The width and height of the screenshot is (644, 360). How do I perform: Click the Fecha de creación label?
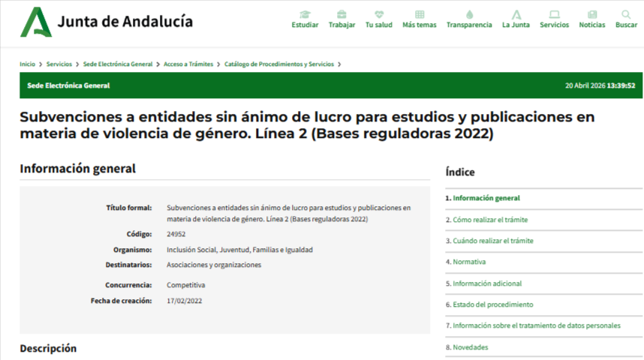tap(121, 301)
